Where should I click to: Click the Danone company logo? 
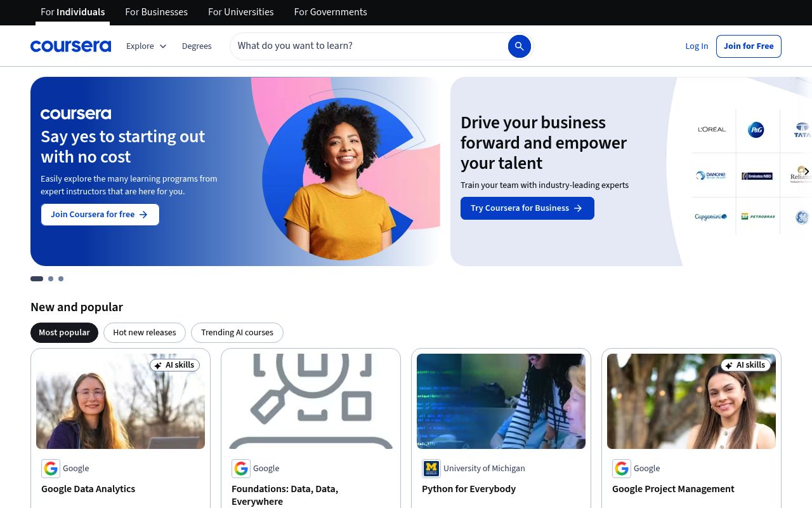coord(710,175)
